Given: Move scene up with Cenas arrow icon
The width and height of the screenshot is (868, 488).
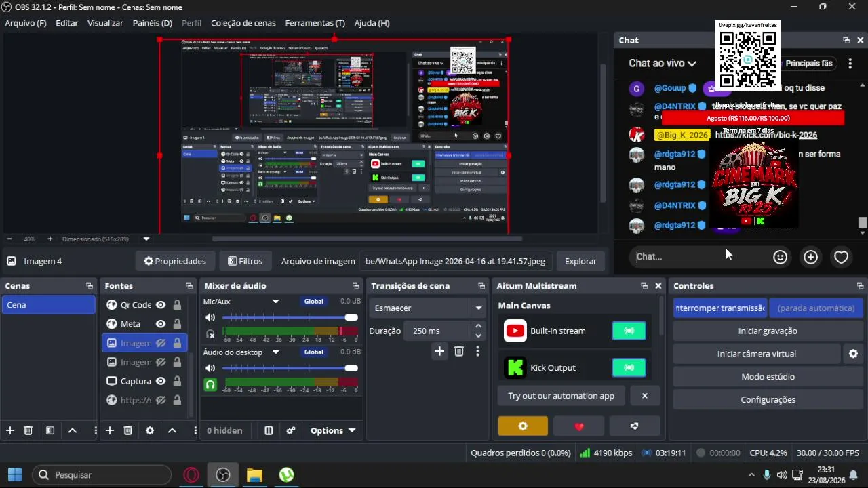Looking at the screenshot, I should point(73,430).
